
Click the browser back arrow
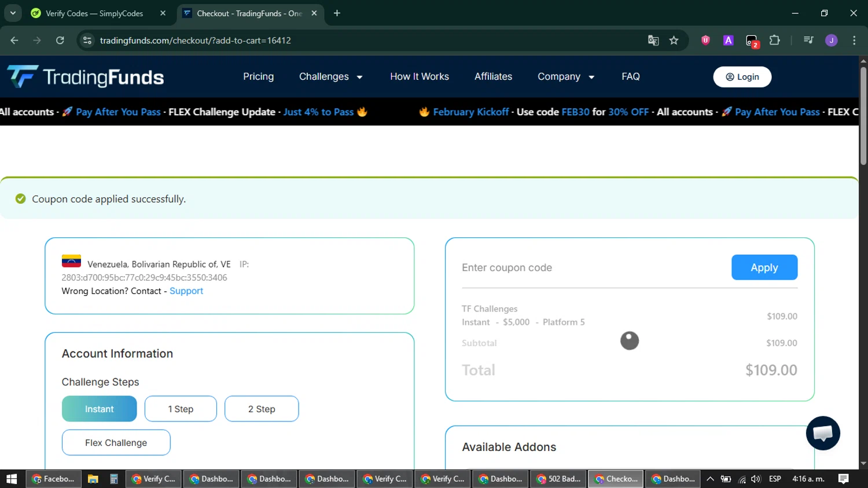(x=14, y=41)
